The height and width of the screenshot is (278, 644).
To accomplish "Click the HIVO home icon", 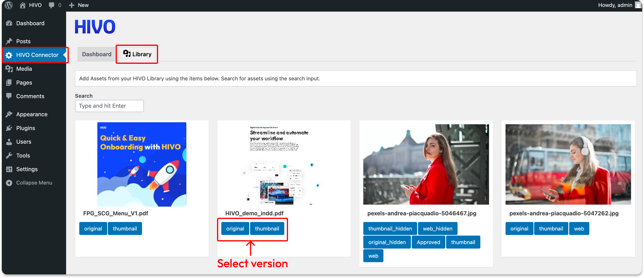I will click(x=22, y=5).
